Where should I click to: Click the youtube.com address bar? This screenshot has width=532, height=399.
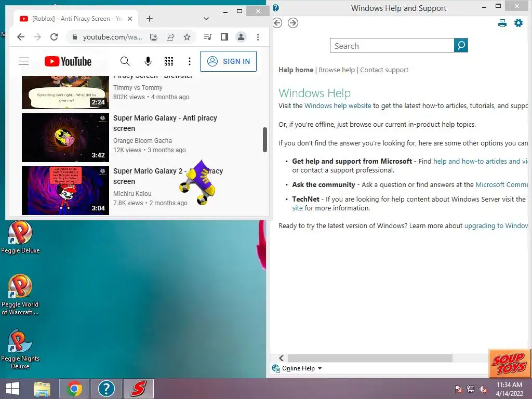112,37
